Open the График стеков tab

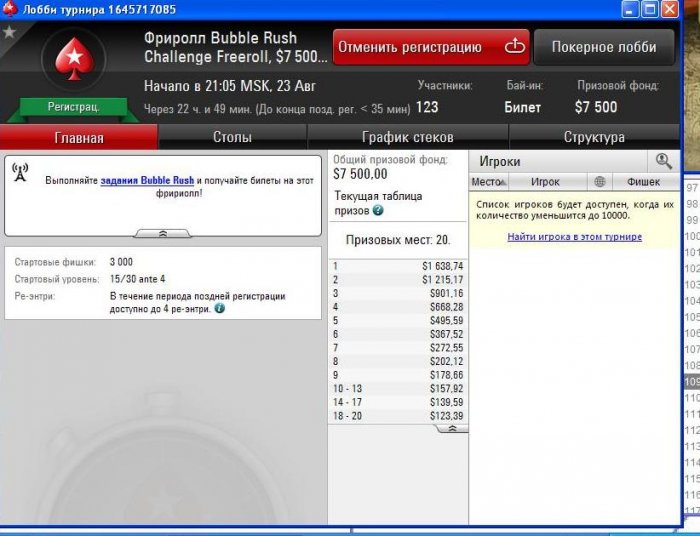(408, 137)
